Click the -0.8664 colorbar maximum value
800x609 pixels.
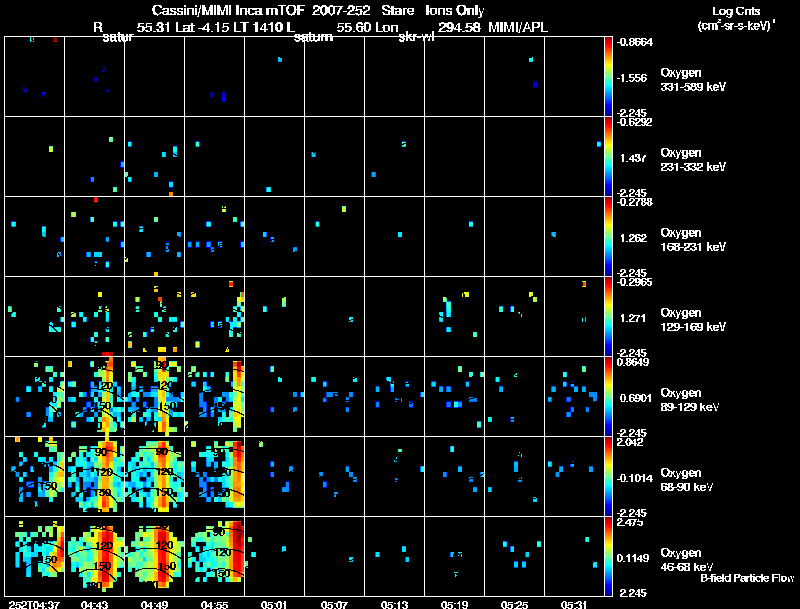tap(634, 42)
